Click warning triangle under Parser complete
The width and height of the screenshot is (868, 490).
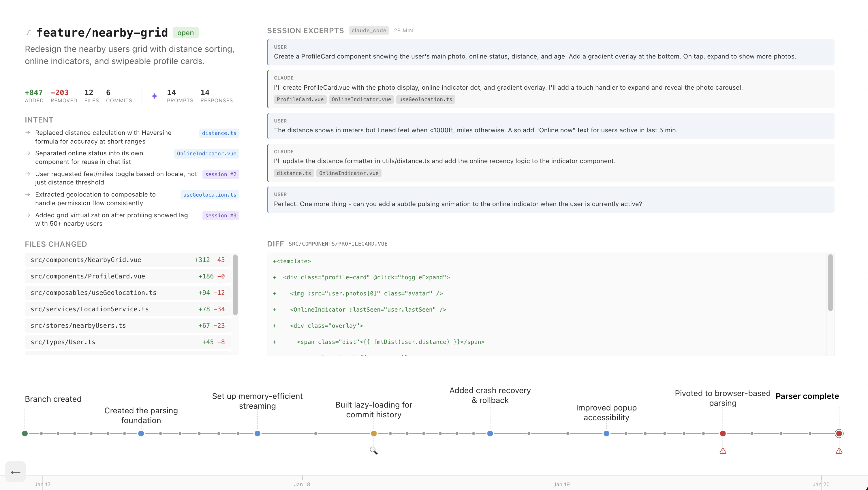(839, 451)
